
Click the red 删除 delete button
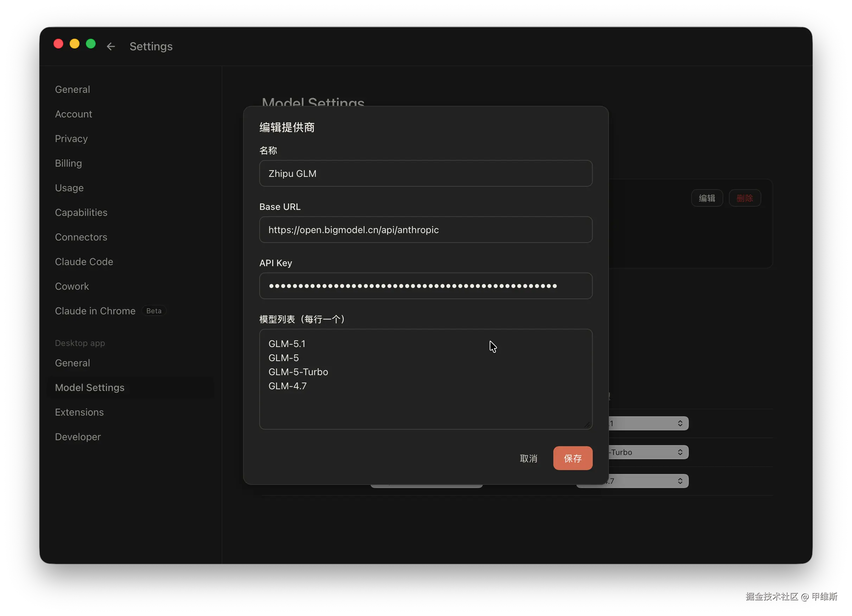pos(745,198)
